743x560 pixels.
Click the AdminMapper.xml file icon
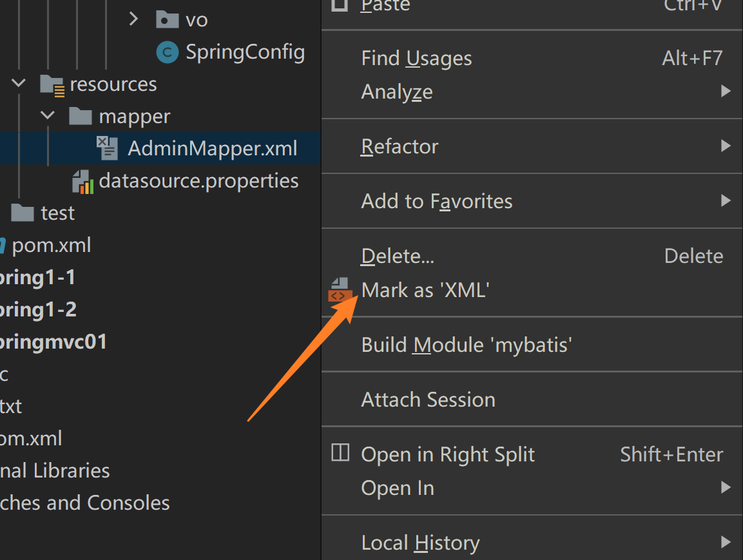pos(107,148)
